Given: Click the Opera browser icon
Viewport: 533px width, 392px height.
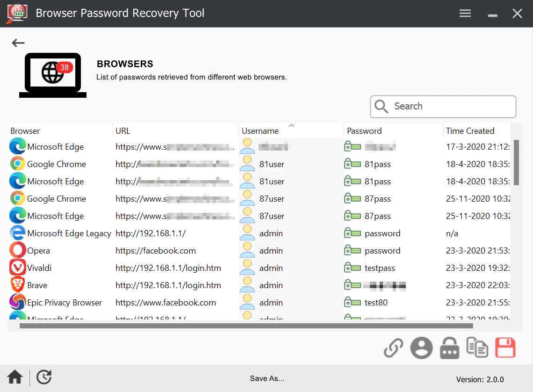Looking at the screenshot, I should (x=18, y=250).
